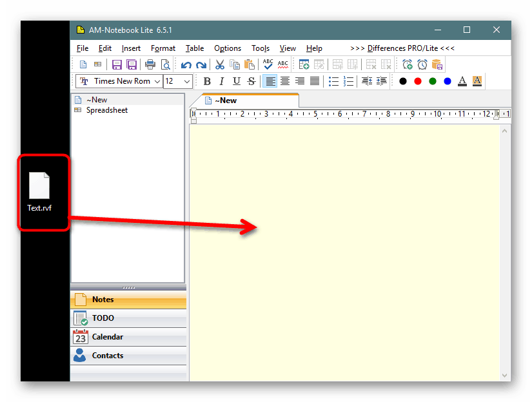The width and height of the screenshot is (532, 402).
Task: Justify the text
Action: [x=315, y=81]
